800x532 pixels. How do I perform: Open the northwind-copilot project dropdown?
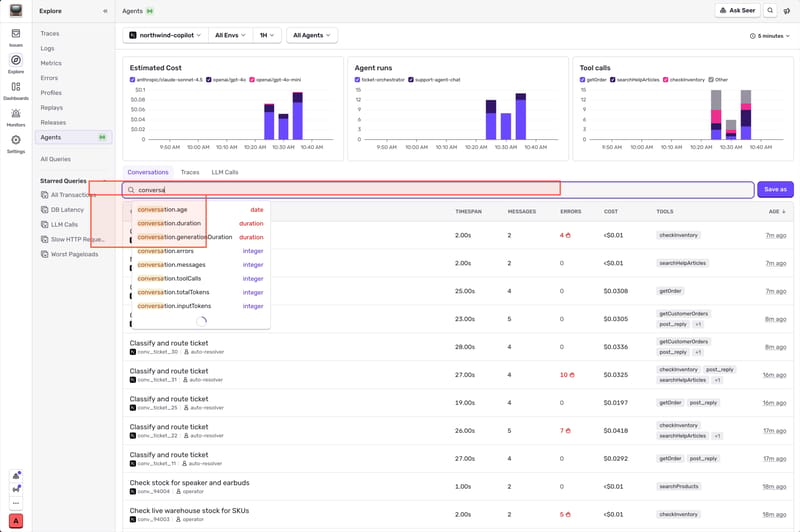coord(165,35)
